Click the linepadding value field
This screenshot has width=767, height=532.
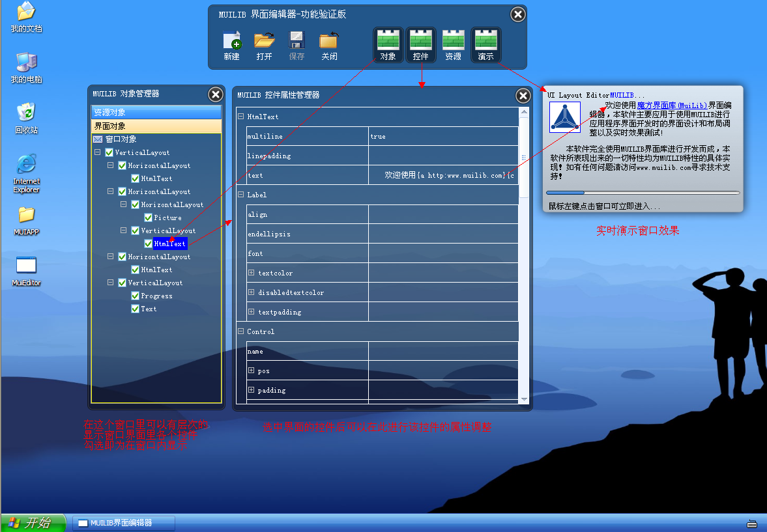[x=443, y=156]
